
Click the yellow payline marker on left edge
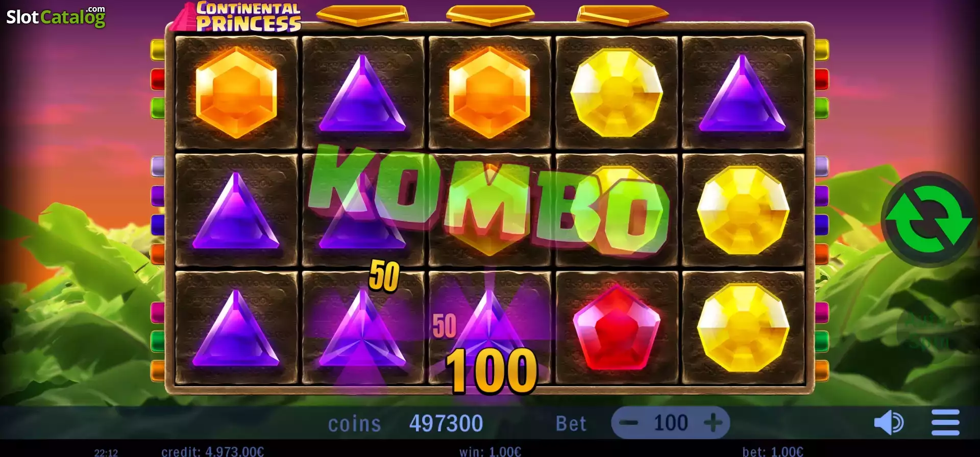tap(158, 49)
